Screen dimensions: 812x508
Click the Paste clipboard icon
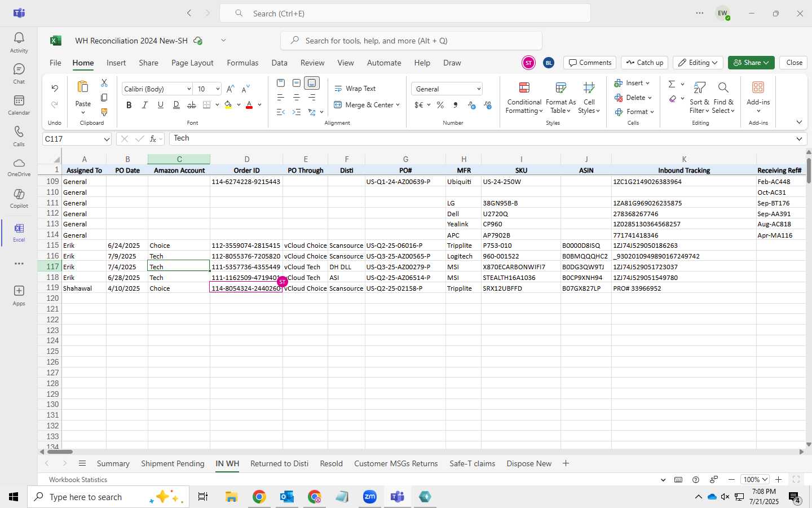pyautogui.click(x=83, y=87)
